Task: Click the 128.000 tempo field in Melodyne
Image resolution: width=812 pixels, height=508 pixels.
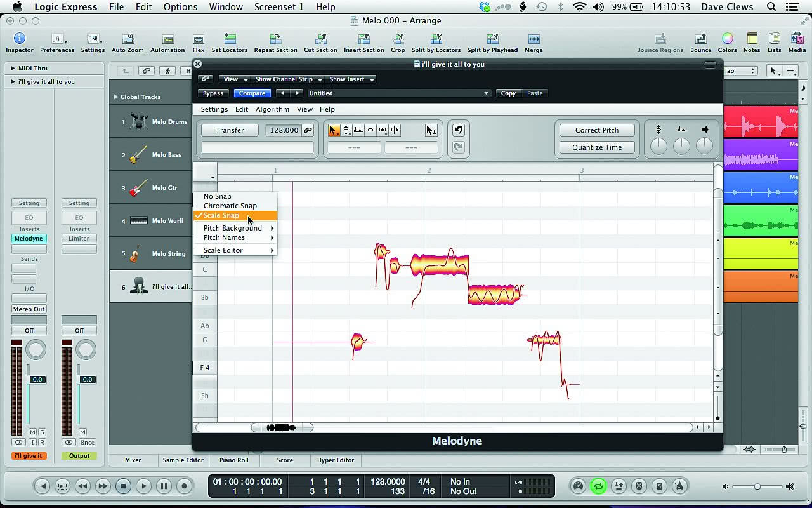Action: (284, 130)
